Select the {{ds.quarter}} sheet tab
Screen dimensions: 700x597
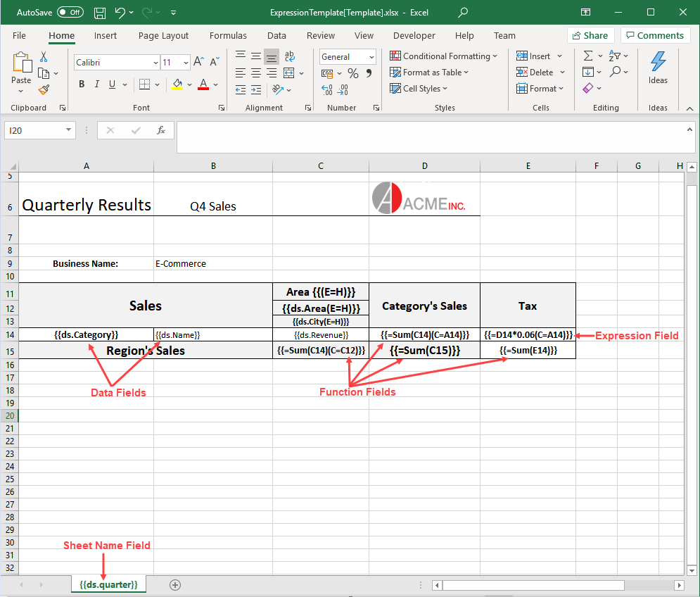[x=108, y=585]
